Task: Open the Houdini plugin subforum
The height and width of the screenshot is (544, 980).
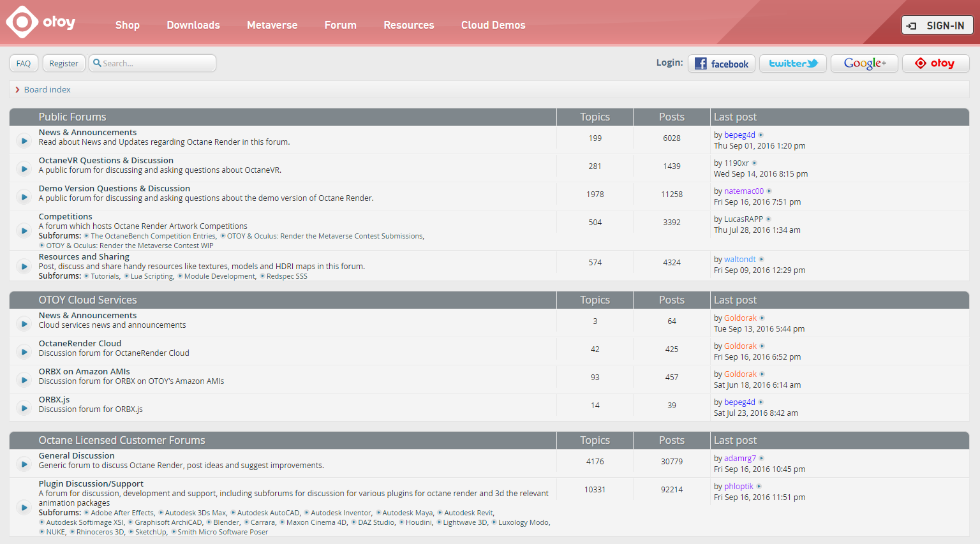Action: [419, 523]
